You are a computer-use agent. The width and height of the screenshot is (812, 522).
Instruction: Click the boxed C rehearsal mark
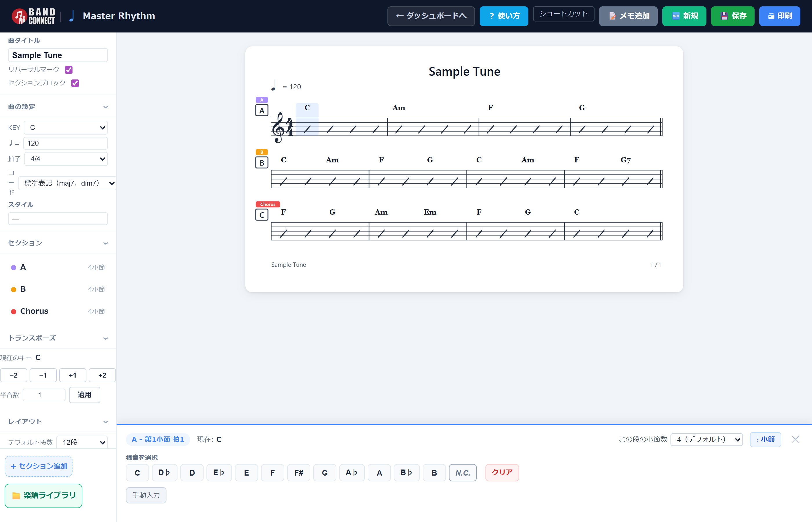pos(262,215)
